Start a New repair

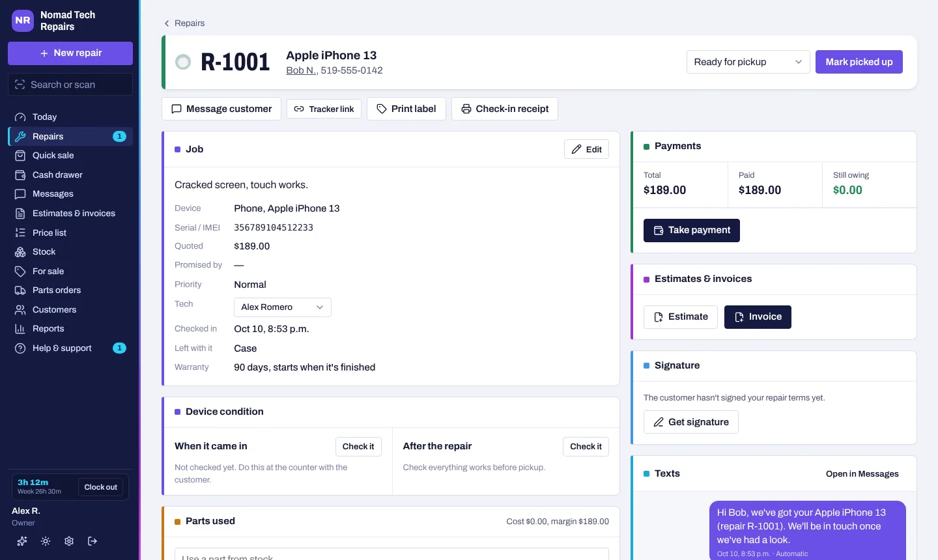[70, 53]
